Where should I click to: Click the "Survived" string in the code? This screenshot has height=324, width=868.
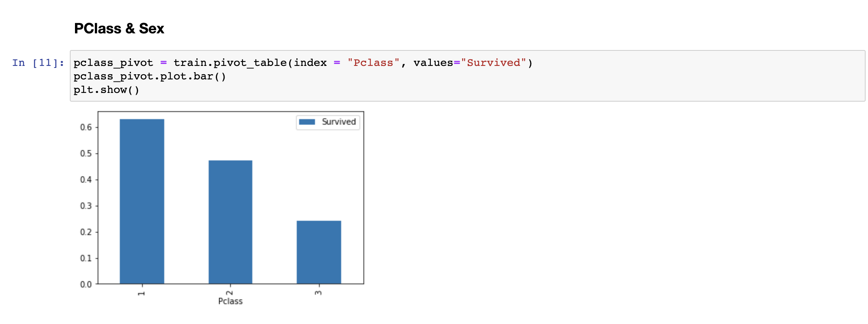pyautogui.click(x=493, y=63)
